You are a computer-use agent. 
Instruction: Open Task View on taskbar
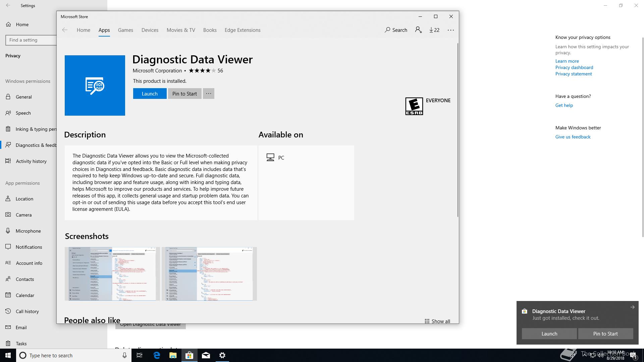tap(140, 355)
